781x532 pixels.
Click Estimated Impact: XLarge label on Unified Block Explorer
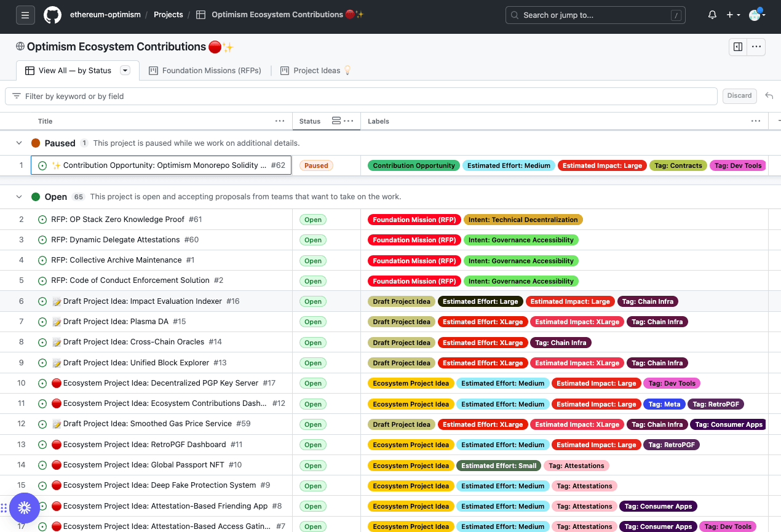click(x=577, y=363)
